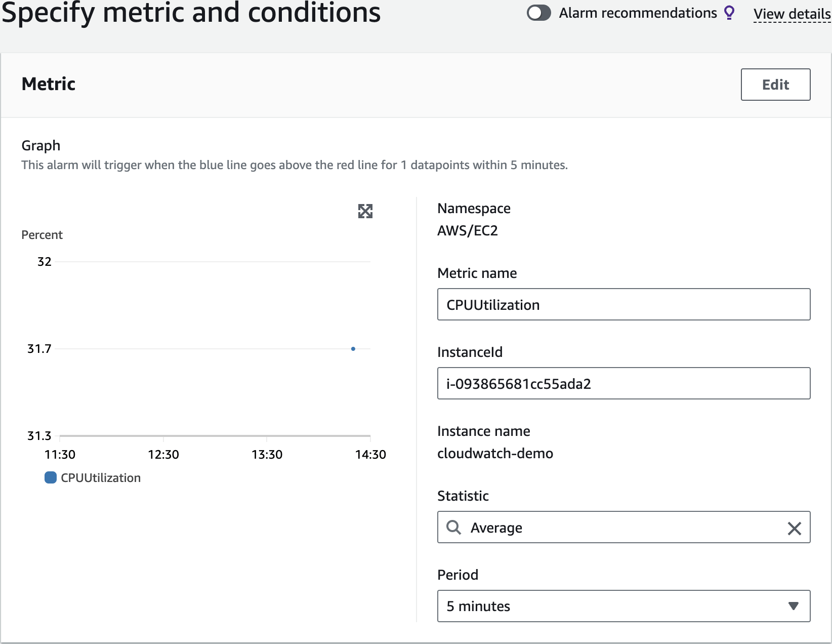This screenshot has height=644, width=832.
Task: Focus the Metric name input field
Action: click(623, 305)
